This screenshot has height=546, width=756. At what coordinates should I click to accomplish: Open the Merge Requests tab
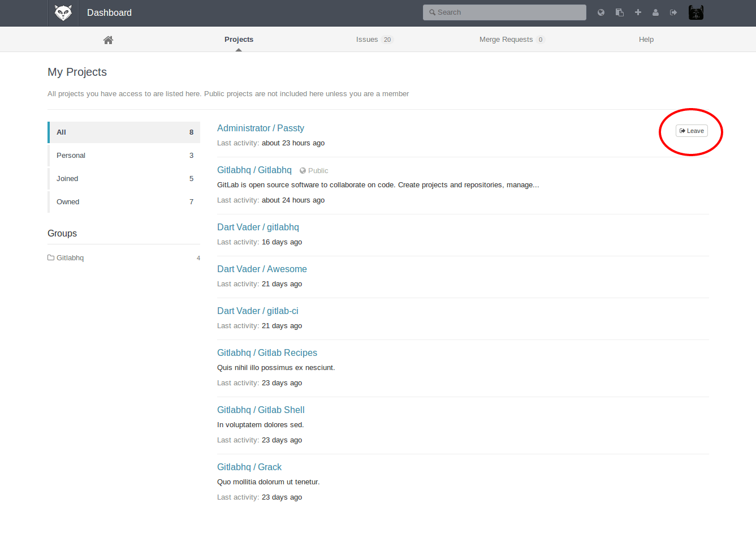click(506, 40)
